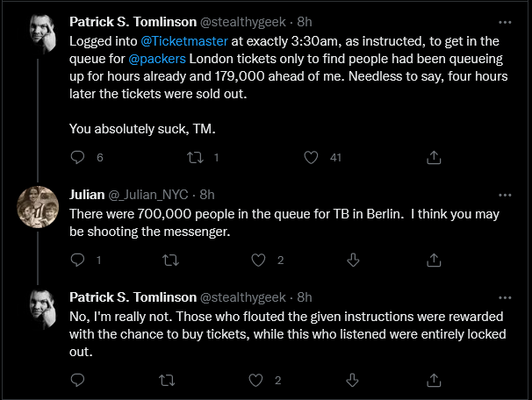Retweet the last tweet about being locked out

(x=167, y=380)
